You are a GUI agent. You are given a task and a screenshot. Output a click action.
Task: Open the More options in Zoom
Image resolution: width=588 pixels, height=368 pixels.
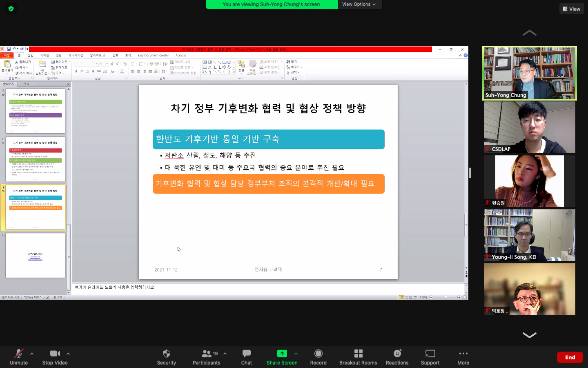[463, 357]
